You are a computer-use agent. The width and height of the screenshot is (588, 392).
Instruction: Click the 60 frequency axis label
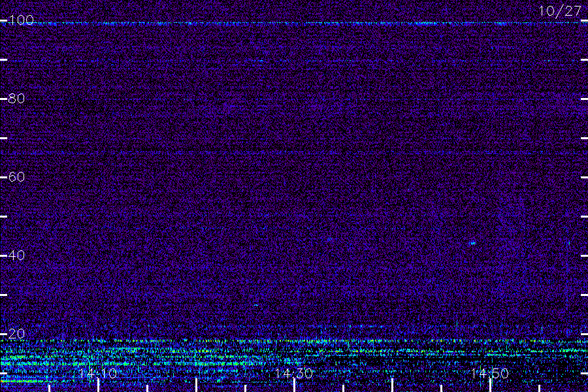(x=16, y=176)
